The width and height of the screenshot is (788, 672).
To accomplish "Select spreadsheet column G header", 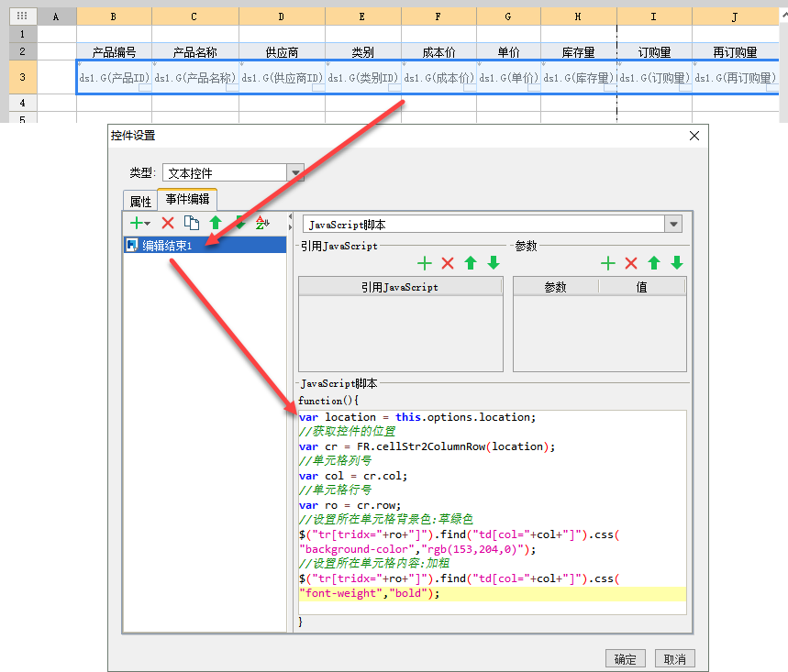I will tap(508, 17).
